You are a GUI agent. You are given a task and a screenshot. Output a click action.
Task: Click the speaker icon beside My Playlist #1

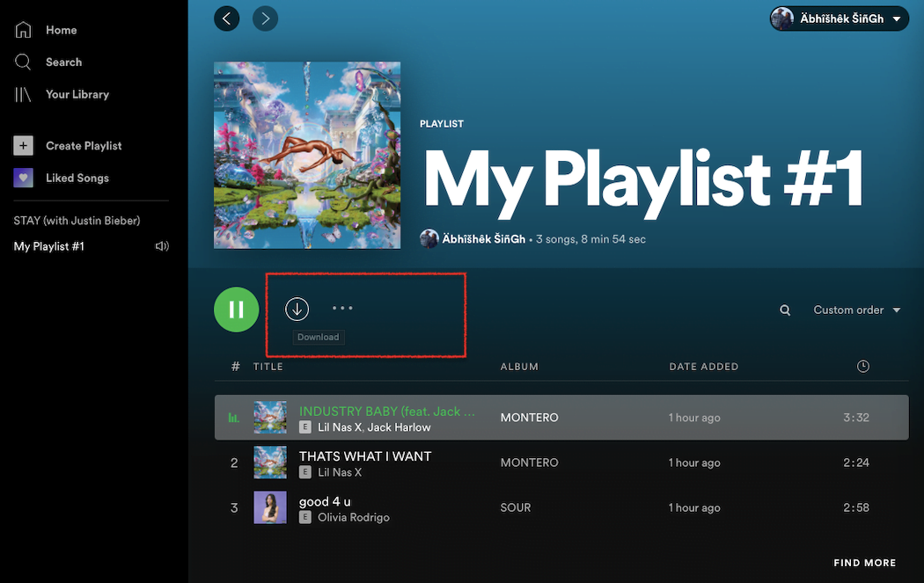point(162,246)
